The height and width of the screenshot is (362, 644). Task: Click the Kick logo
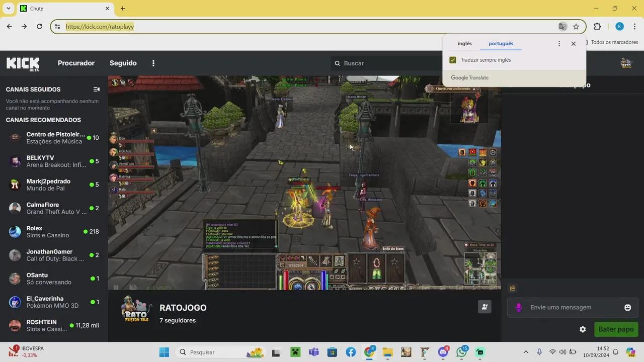pyautogui.click(x=23, y=64)
